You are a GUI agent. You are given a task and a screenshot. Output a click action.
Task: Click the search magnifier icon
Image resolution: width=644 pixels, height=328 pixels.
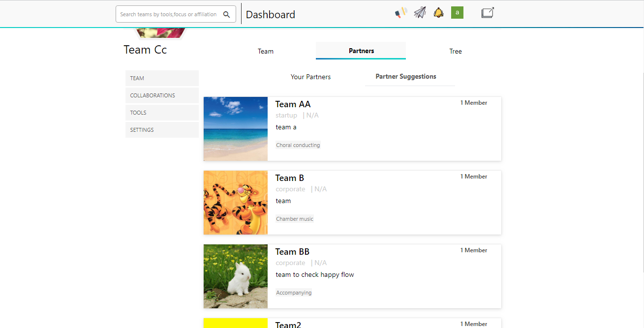227,14
